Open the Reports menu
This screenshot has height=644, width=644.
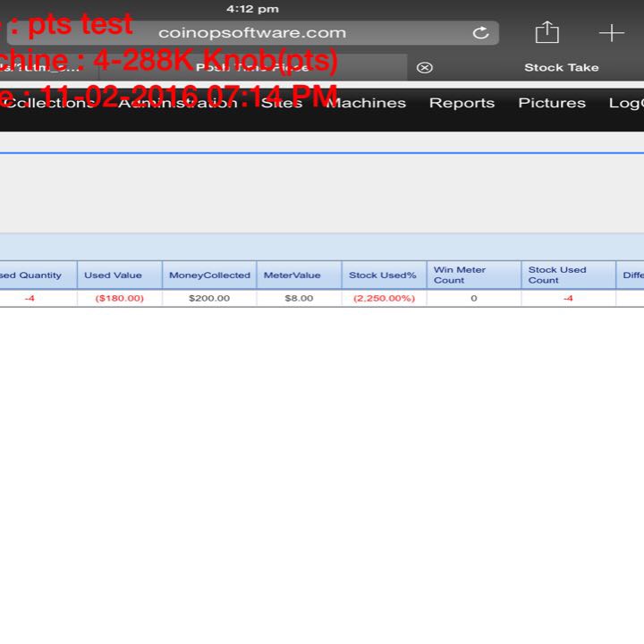(x=462, y=103)
